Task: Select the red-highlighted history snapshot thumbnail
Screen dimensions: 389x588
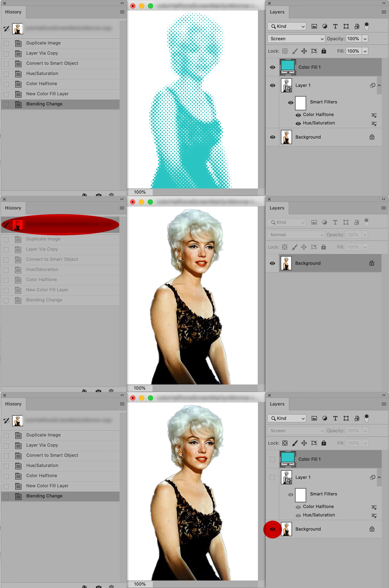Action: coord(17,225)
